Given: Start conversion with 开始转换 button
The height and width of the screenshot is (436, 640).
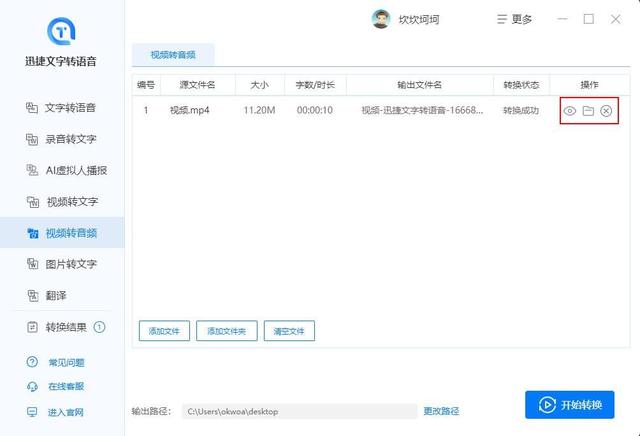Looking at the screenshot, I should pyautogui.click(x=569, y=405).
